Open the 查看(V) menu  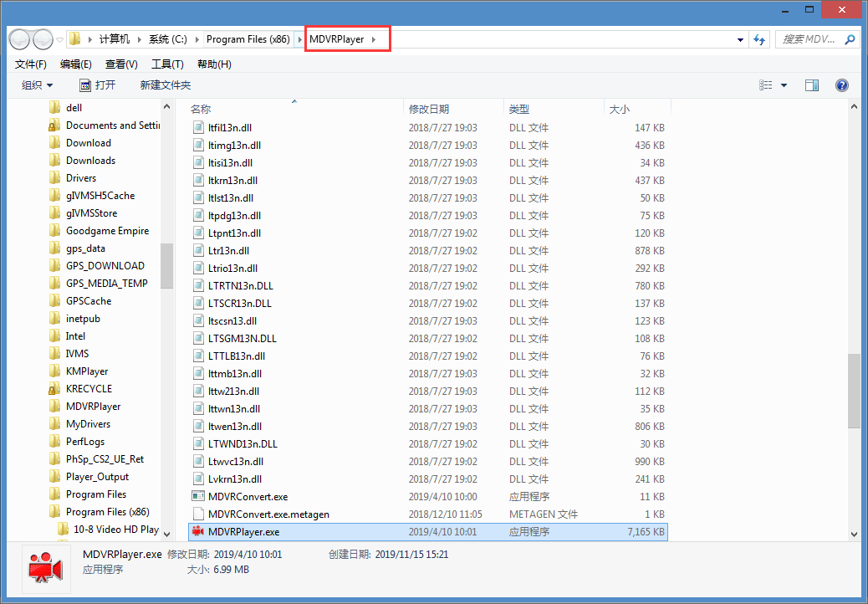pyautogui.click(x=121, y=64)
